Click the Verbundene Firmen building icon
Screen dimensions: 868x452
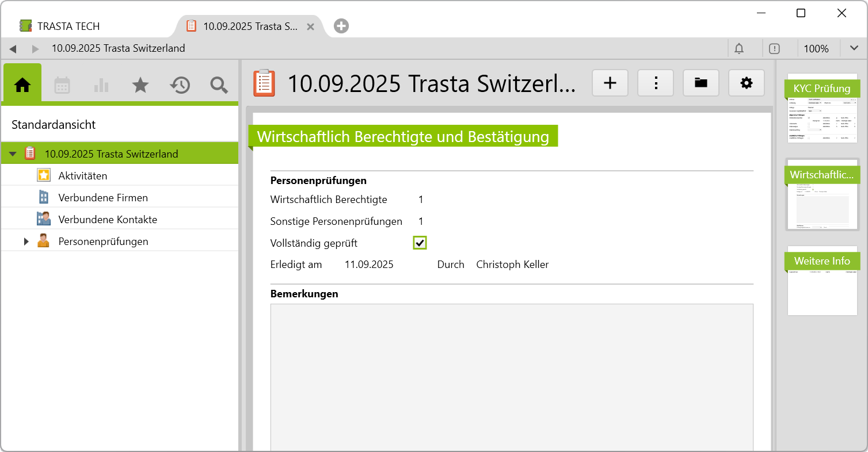[x=44, y=197]
